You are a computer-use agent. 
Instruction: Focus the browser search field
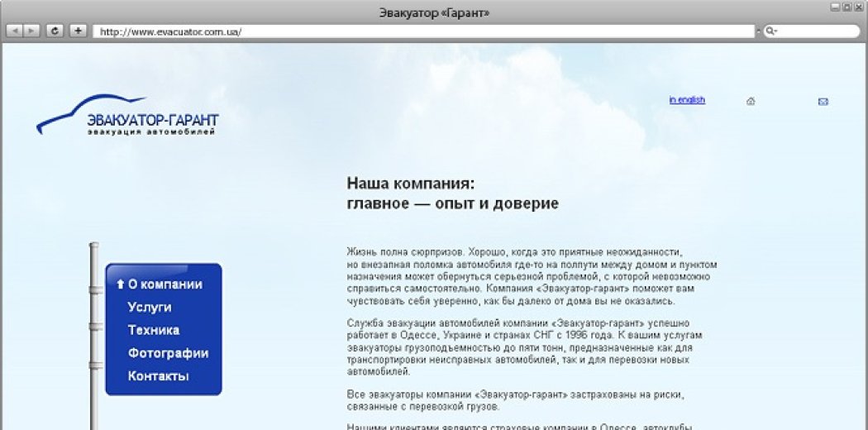pos(814,31)
